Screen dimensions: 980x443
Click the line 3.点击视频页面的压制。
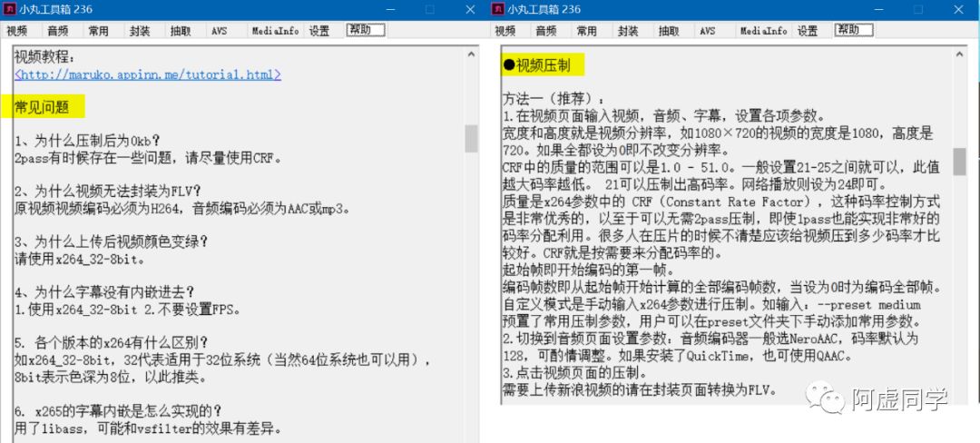tap(575, 374)
